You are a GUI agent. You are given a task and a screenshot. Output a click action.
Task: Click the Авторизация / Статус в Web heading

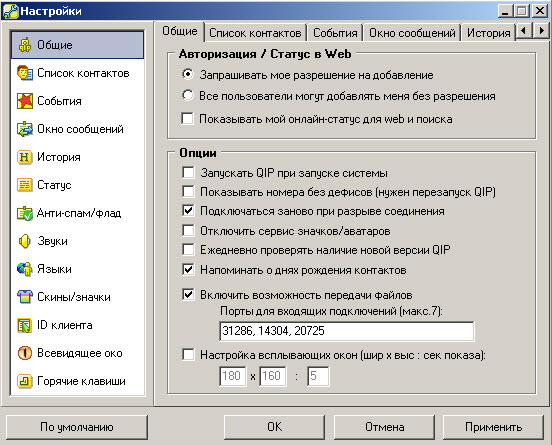point(265,54)
